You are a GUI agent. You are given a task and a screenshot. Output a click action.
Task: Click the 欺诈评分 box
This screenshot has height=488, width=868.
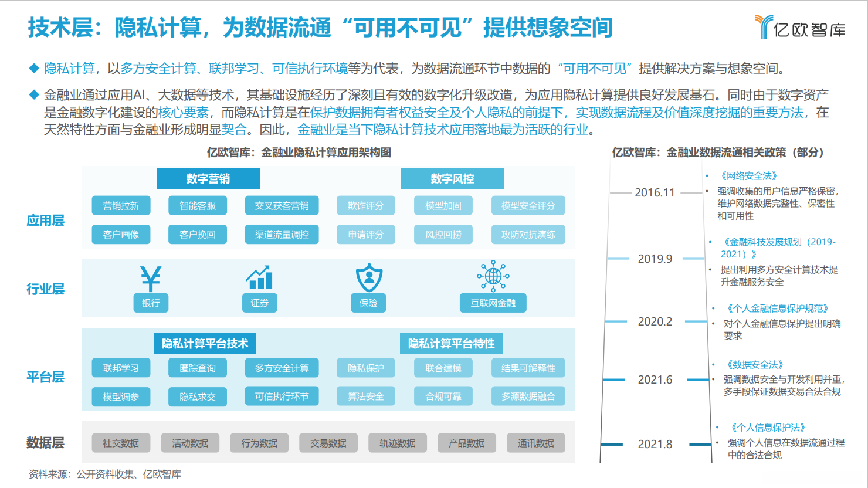coord(366,206)
